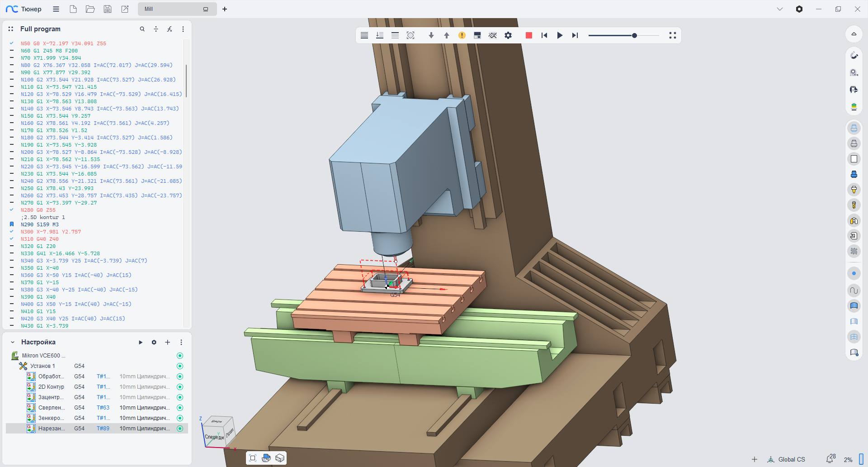Click the new document icon
This screenshot has width=868, height=467.
tap(73, 9)
